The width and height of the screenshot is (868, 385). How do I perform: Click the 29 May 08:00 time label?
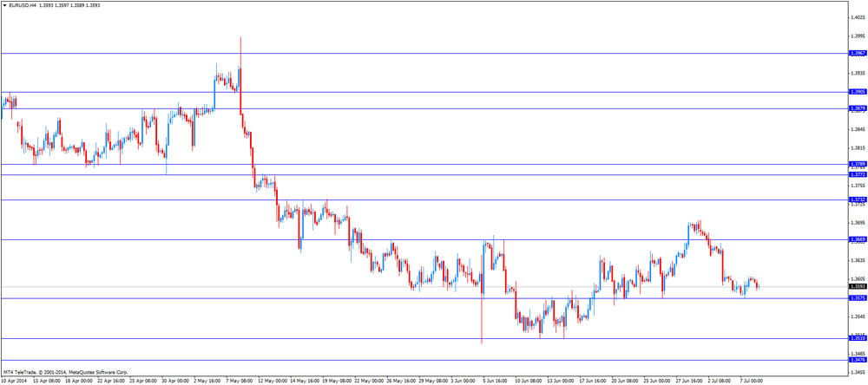tap(433, 382)
